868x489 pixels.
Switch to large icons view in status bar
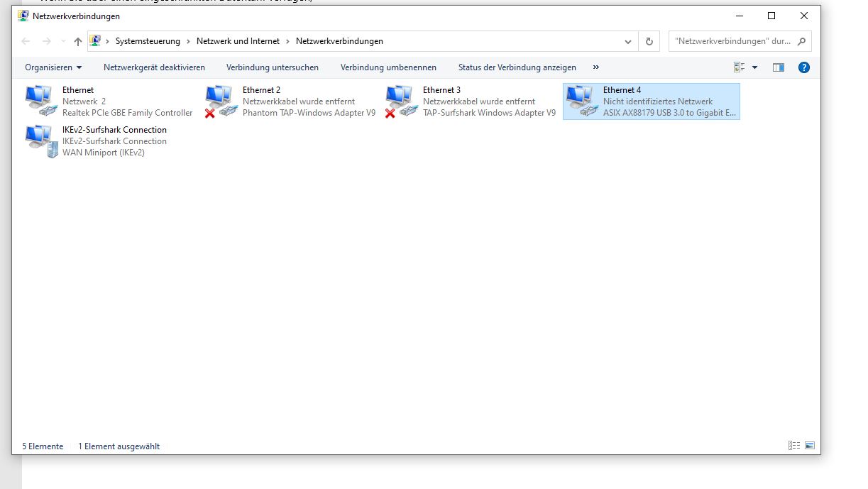point(810,446)
